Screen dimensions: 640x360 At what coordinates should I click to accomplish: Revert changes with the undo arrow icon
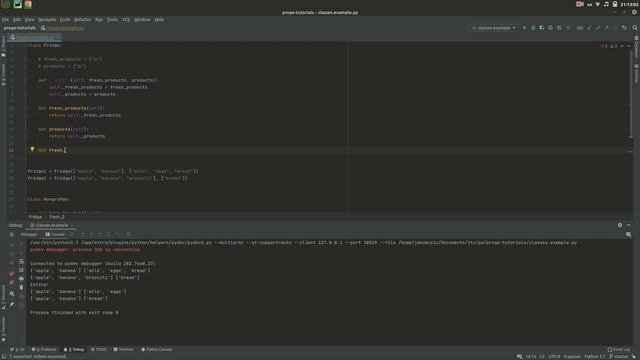pyautogui.click(x=624, y=28)
